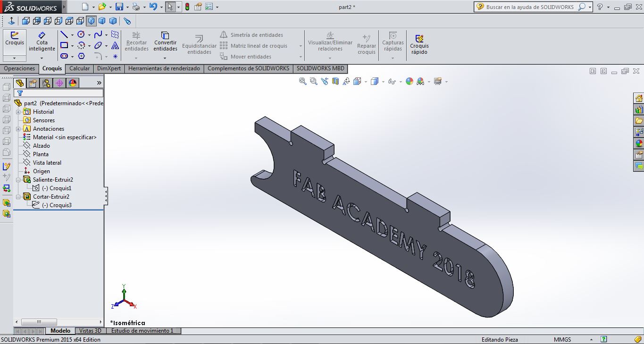644x344 pixels.
Task: Click the feature tree filter field
Action: point(59,93)
